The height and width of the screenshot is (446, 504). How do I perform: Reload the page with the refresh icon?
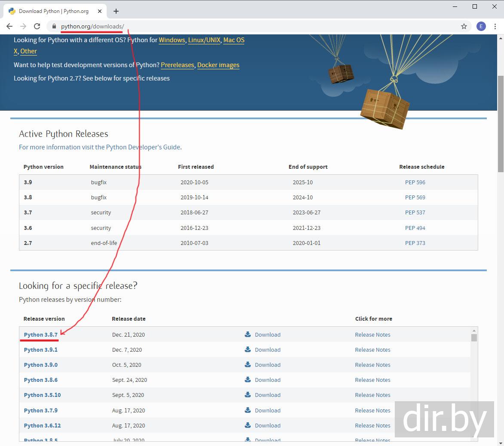(37, 26)
